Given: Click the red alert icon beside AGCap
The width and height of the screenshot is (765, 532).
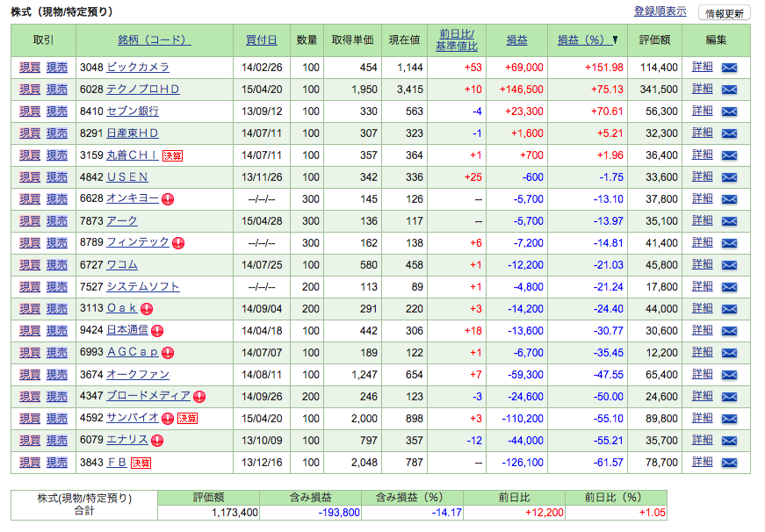Looking at the screenshot, I should pyautogui.click(x=168, y=353).
